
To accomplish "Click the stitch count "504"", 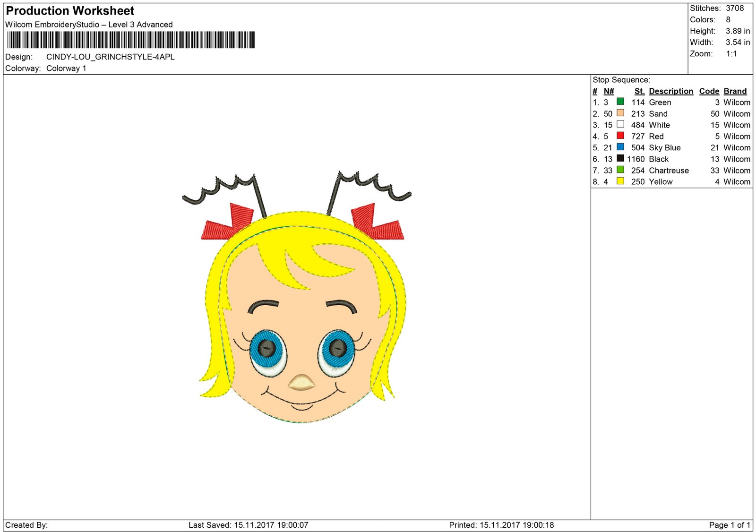I will pyautogui.click(x=638, y=148).
